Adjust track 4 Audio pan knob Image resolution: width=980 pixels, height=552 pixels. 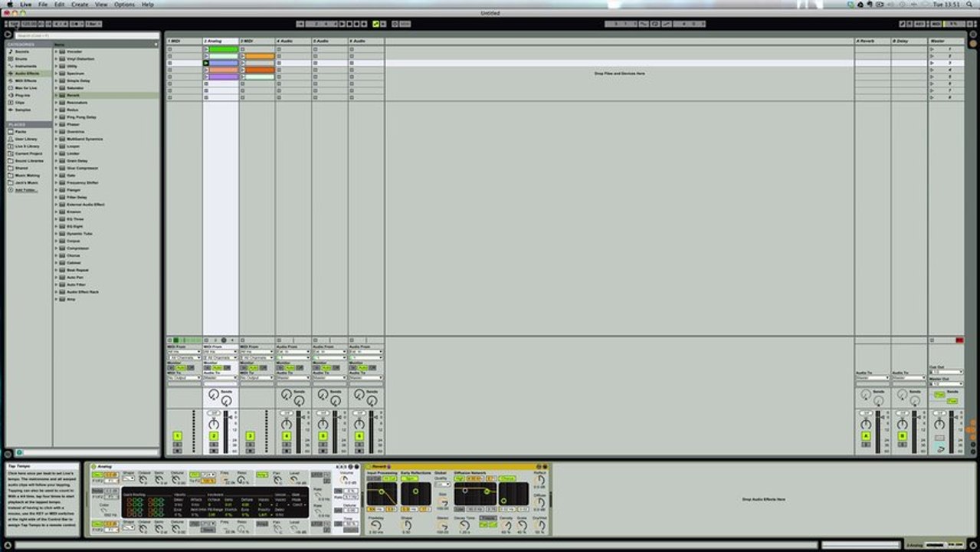point(287,424)
